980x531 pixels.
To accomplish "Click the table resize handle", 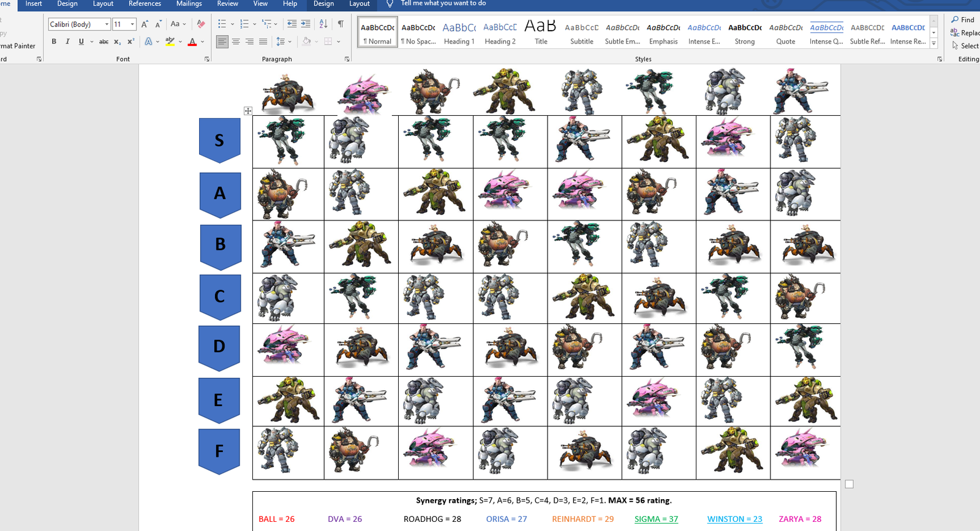I will (849, 484).
